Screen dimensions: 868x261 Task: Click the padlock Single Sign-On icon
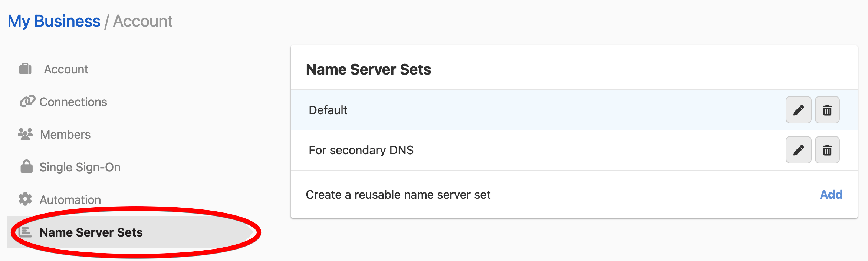[26, 167]
